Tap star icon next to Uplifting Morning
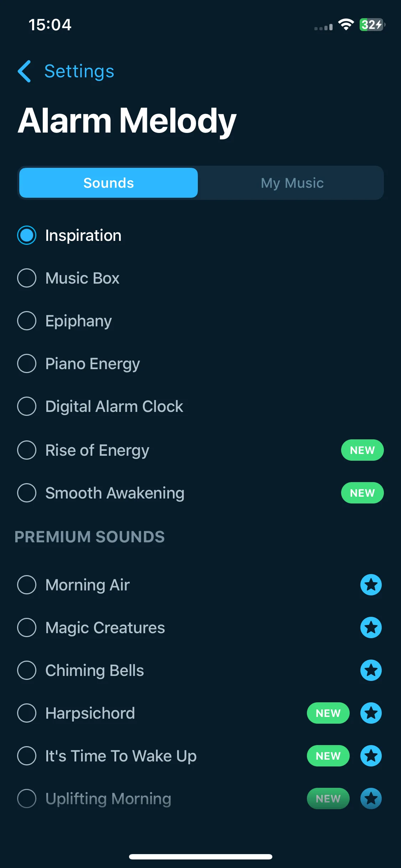Screen dimensions: 401x868 (371, 799)
